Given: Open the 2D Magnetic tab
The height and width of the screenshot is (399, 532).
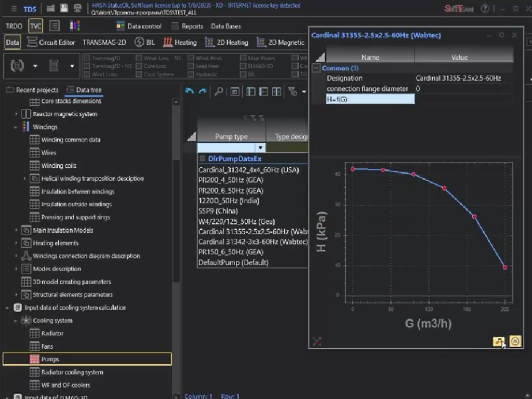Looking at the screenshot, I should 281,43.
